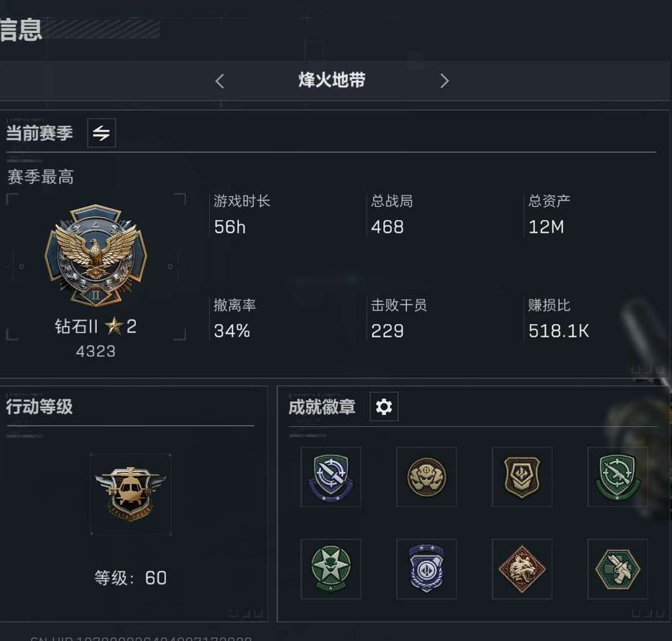Select the green rifle crosshair badge

[618, 477]
